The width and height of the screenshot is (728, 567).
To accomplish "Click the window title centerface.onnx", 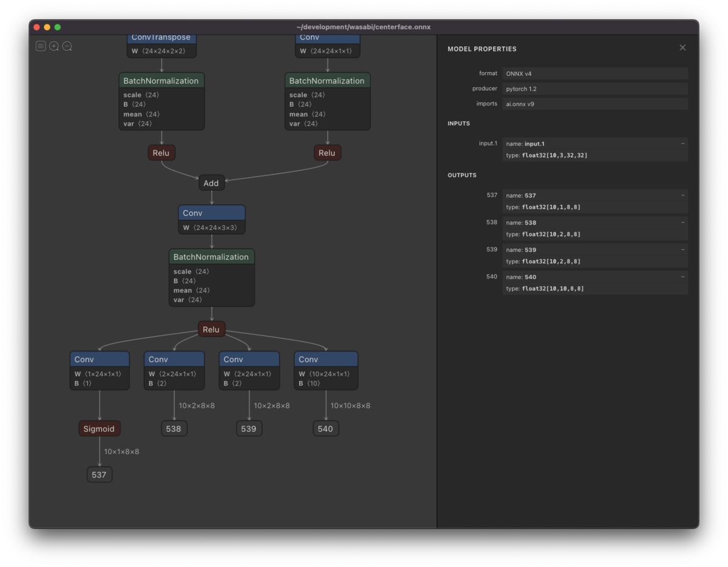I will point(364,27).
